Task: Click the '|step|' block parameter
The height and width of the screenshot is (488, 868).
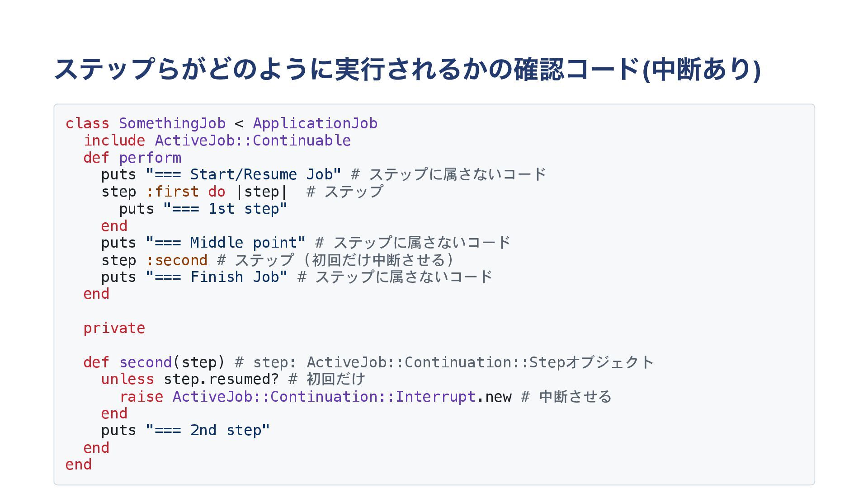Action: coord(261,192)
